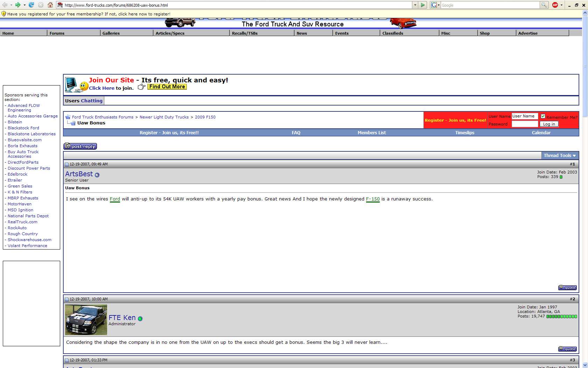Click the Ford keyword link in post #1
Screen dimensions: 588x368
(115, 199)
